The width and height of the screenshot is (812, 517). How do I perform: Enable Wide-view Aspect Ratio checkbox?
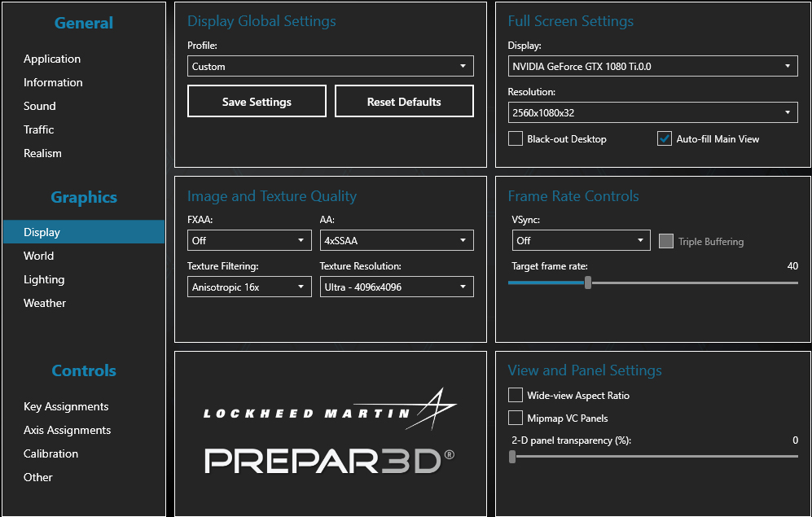tap(516, 396)
